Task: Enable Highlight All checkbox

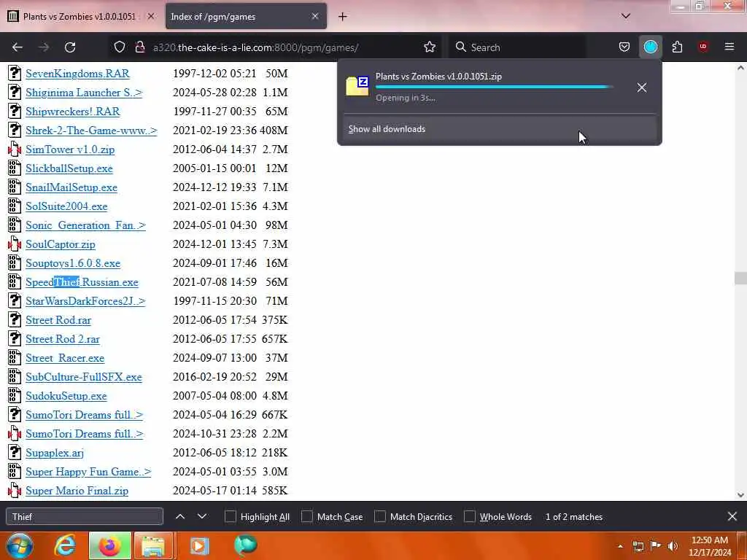Action: click(230, 517)
